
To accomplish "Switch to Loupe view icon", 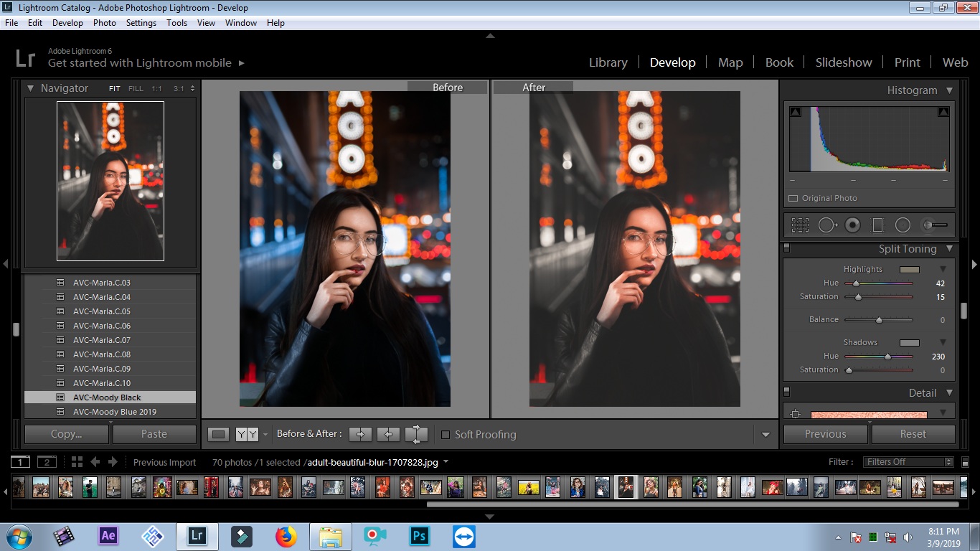I will [x=219, y=434].
